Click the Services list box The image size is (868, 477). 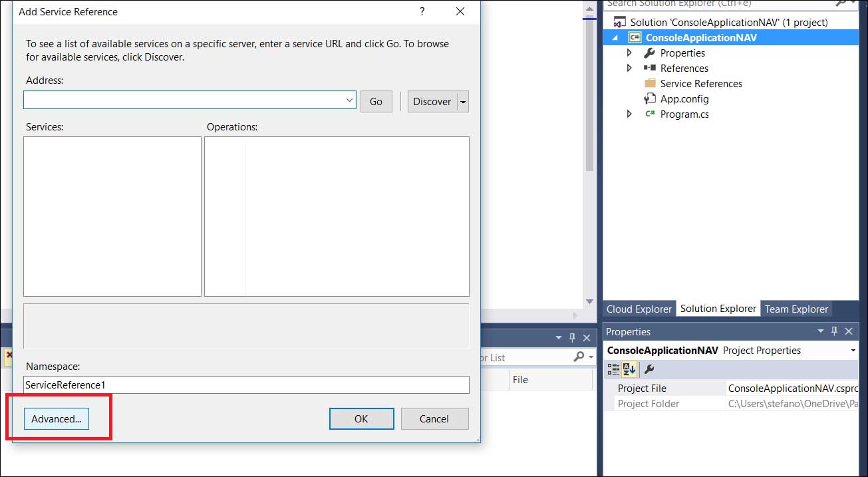coord(112,216)
